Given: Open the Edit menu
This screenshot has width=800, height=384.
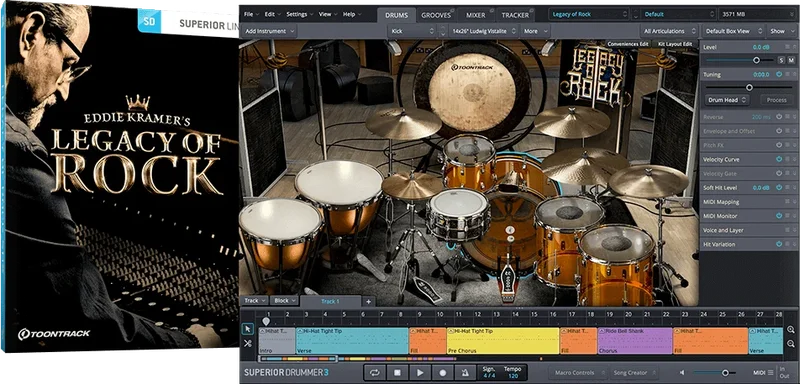Looking at the screenshot, I should point(272,14).
